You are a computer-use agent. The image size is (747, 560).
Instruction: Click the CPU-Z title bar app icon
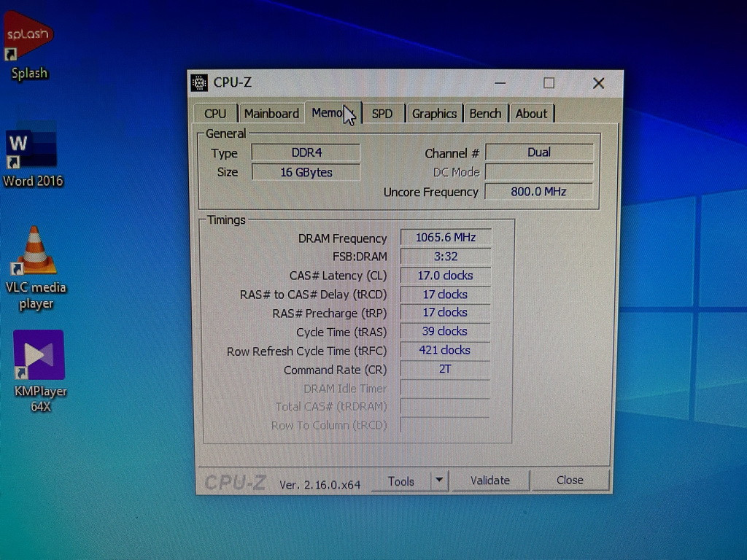(199, 83)
